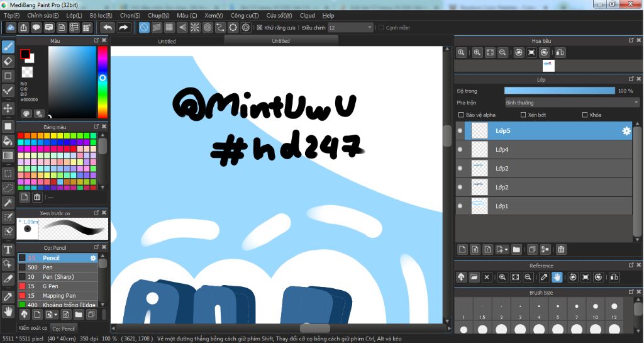Open the Cửa sổ(W) menu
Image resolution: width=644 pixels, height=343 pixels.
279,16
